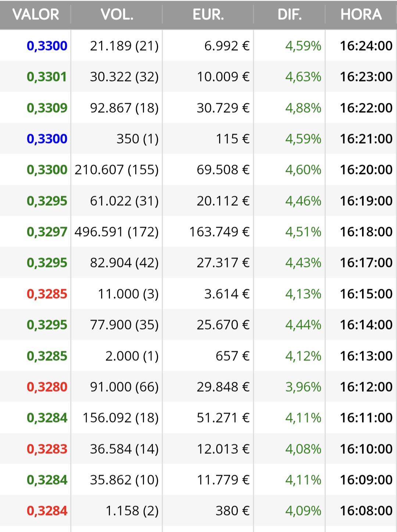Image resolution: width=397 pixels, height=532 pixels.
Task: Click time 16:17:00
Action: (x=366, y=263)
